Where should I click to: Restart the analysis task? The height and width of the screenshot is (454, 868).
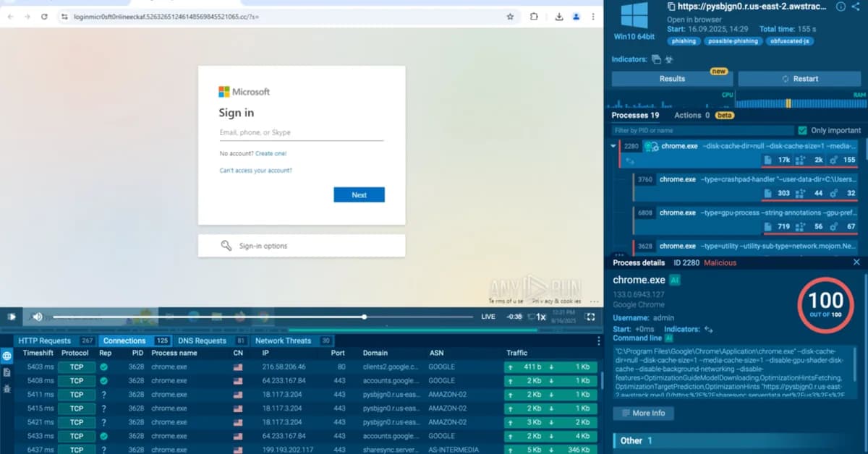[800, 78]
